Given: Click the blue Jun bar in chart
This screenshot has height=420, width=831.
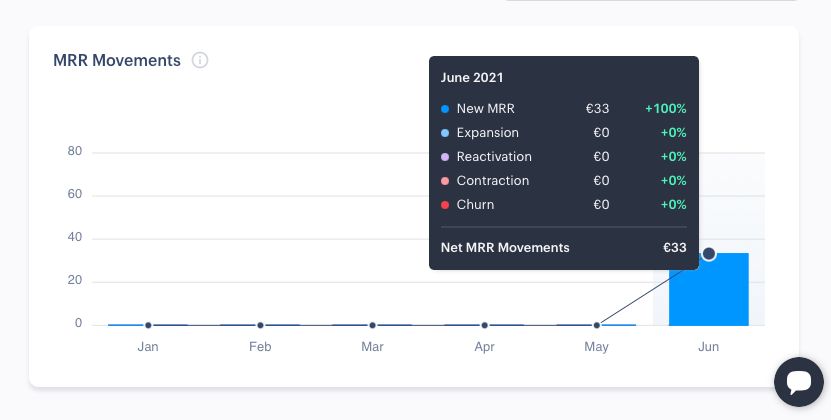Looking at the screenshot, I should pos(708,295).
